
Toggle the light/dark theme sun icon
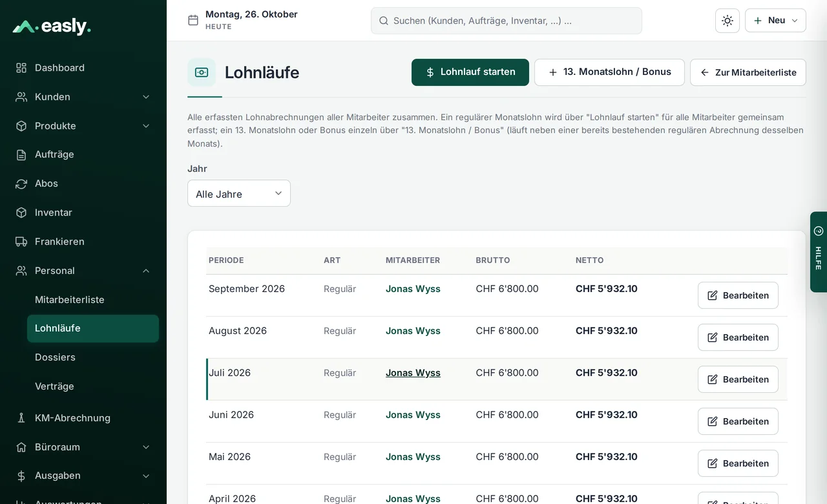tap(728, 21)
